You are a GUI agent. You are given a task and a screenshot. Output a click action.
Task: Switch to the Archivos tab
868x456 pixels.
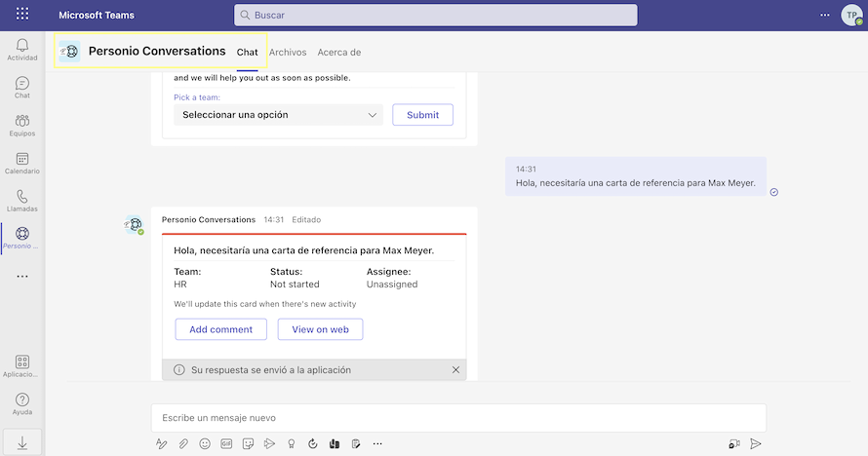click(x=288, y=52)
